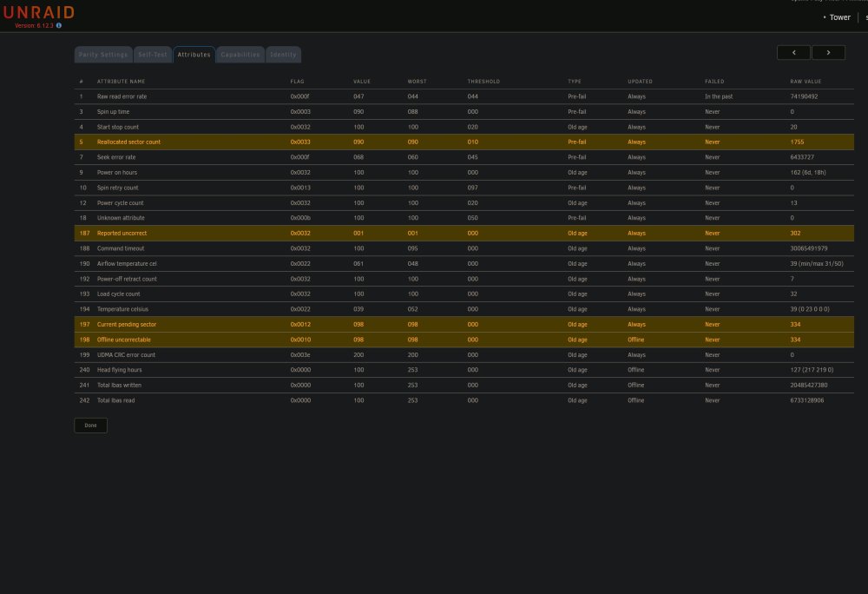Select the Raw read error rate row

point(464,96)
